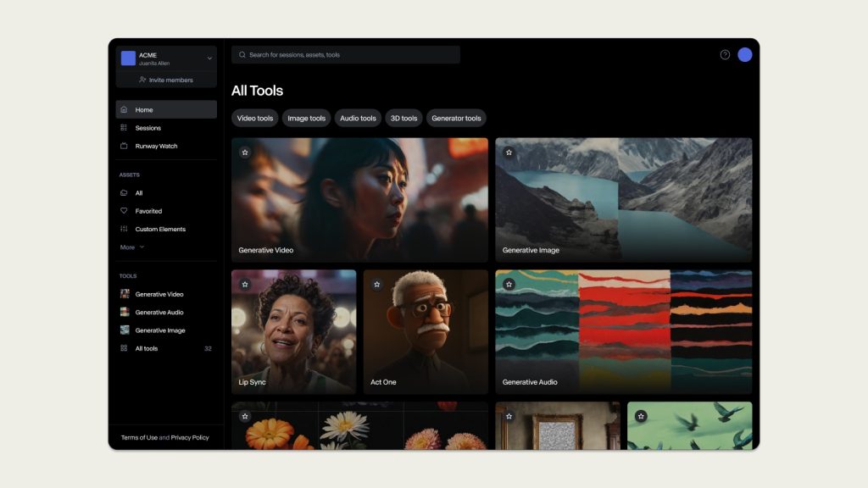The height and width of the screenshot is (488, 868).
Task: Expand the ACME workspace dropdown chevron
Action: tap(209, 58)
